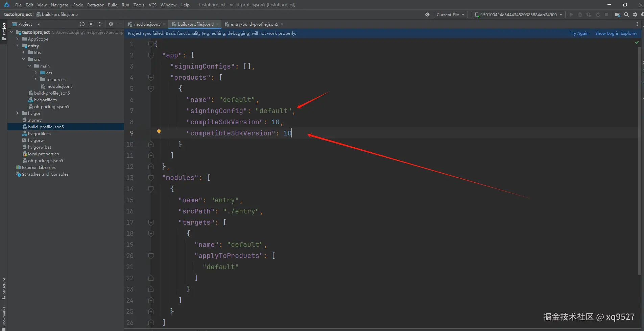Select Opened File crosshair icon in Project panel
The image size is (644, 331).
coord(82,24)
